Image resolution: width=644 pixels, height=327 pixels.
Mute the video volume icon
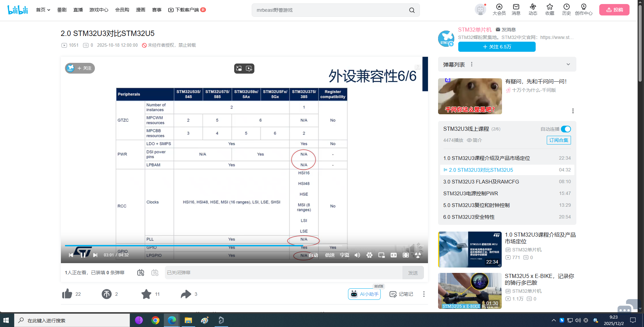click(x=357, y=255)
